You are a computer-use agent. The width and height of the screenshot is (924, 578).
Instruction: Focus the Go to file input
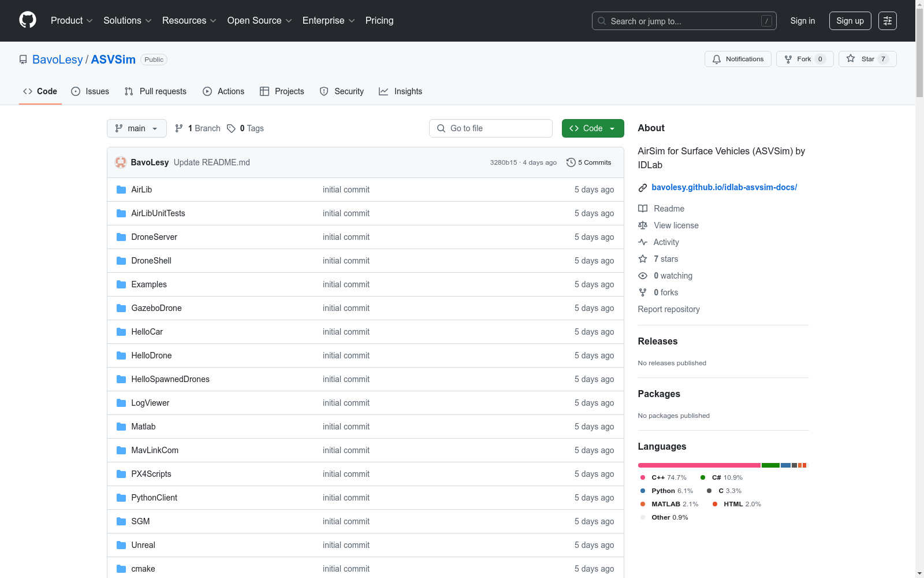pyautogui.click(x=491, y=128)
